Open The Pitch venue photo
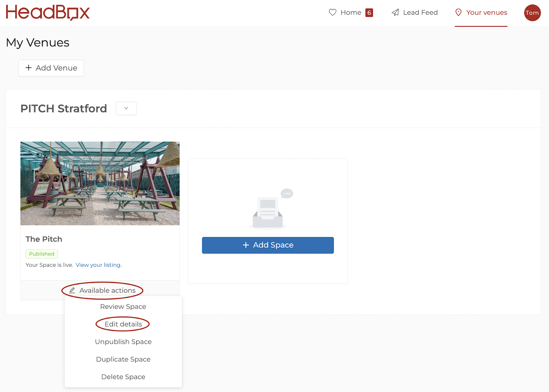This screenshot has height=392, width=549. [x=100, y=183]
